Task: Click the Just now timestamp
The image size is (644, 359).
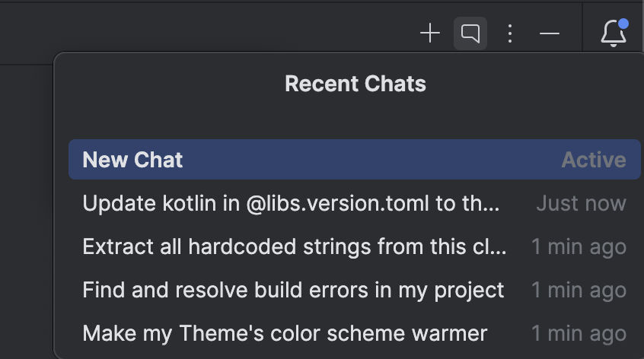Action: [x=581, y=203]
